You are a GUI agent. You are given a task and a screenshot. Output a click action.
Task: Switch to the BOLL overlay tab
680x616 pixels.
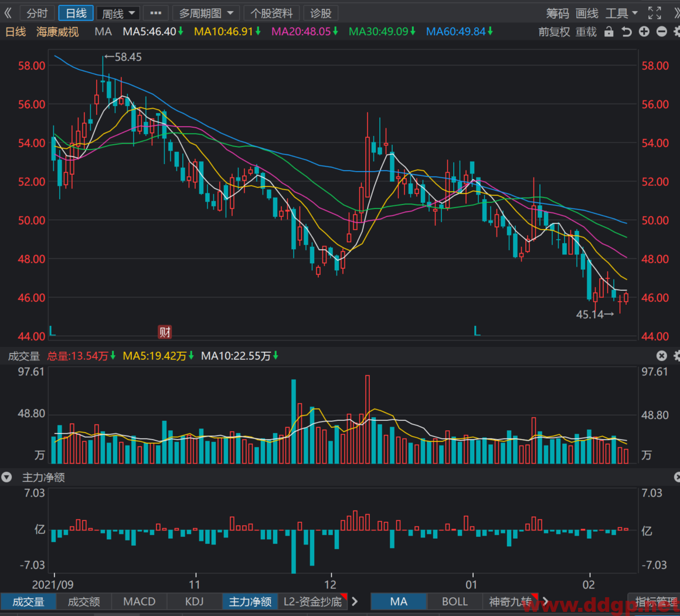tap(454, 601)
